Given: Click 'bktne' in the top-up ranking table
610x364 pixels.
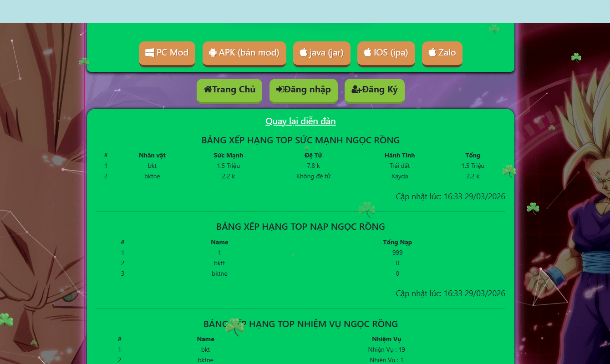Looking at the screenshot, I should point(219,273).
